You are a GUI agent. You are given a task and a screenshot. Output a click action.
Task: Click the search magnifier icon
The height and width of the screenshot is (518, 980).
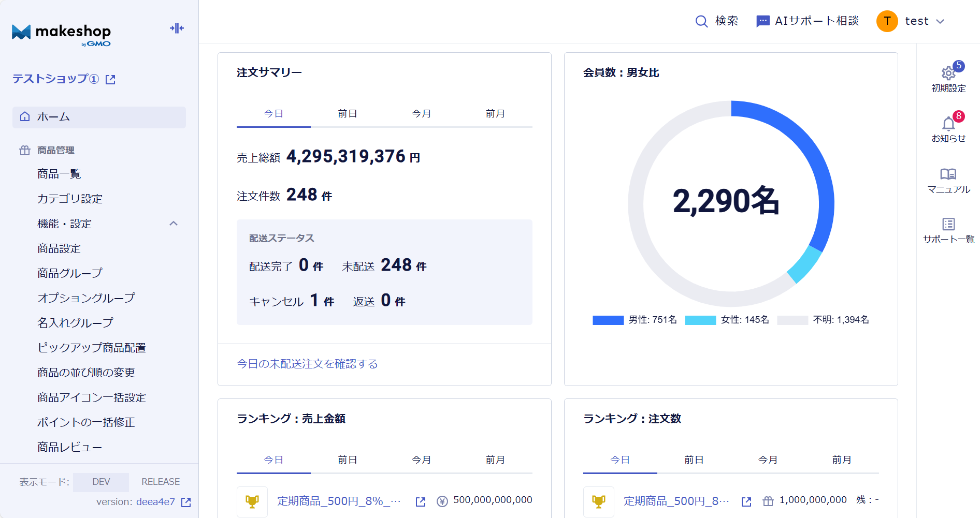701,21
